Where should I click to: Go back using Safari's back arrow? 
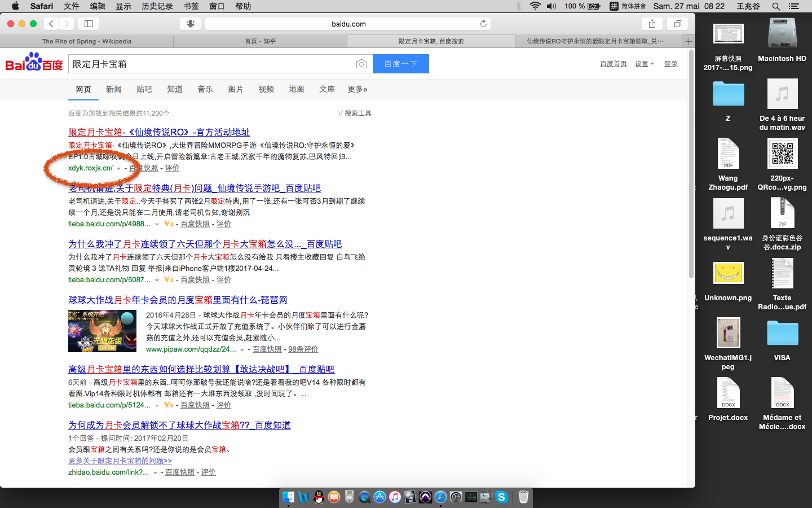pos(51,24)
